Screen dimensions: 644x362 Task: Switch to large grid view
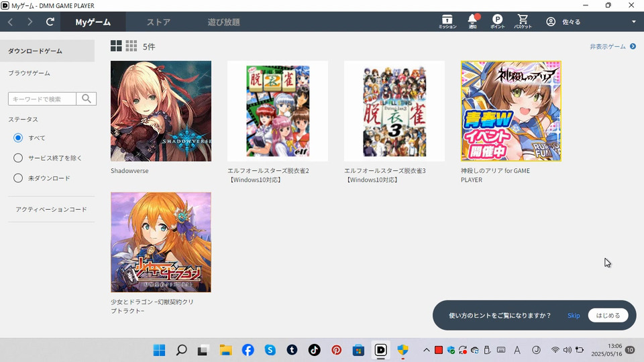tap(116, 46)
